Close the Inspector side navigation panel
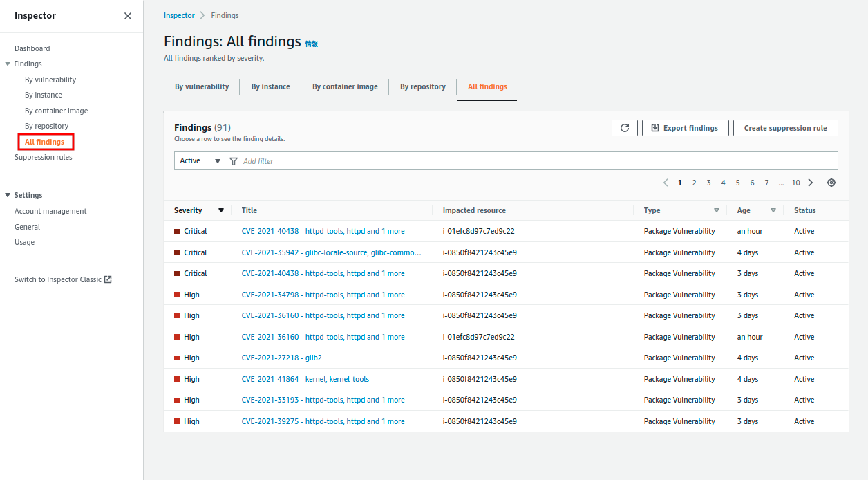868x480 pixels. pyautogui.click(x=128, y=16)
